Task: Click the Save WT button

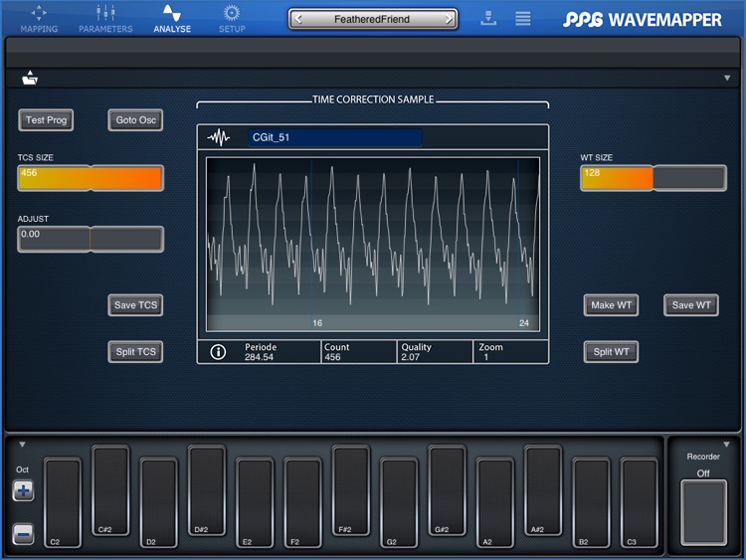Action: click(x=691, y=305)
